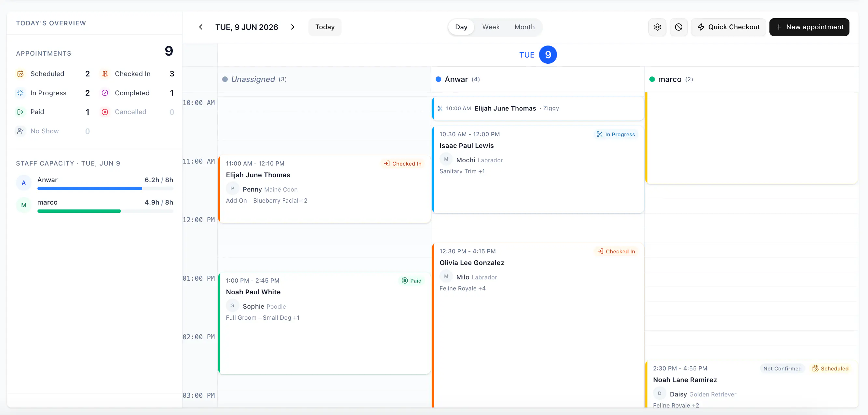Viewport: 868px width, 415px height.
Task: Click Sophie's pet avatar initial
Action: tap(233, 305)
